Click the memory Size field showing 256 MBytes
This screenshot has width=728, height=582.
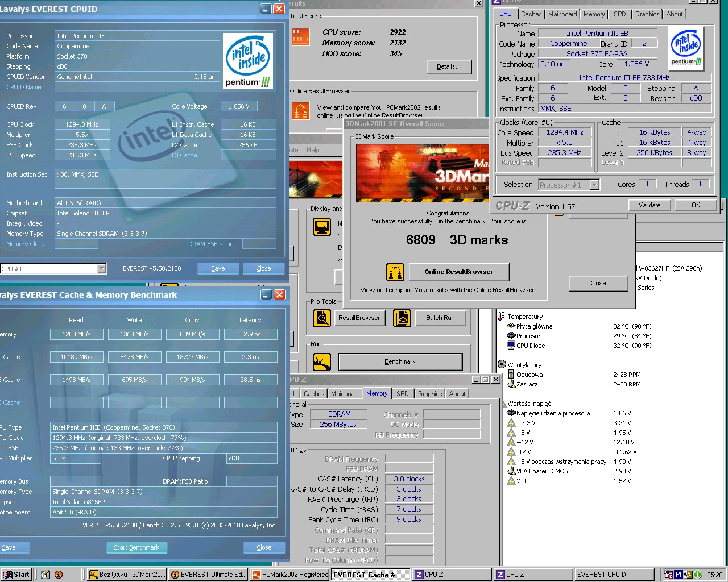coord(338,425)
